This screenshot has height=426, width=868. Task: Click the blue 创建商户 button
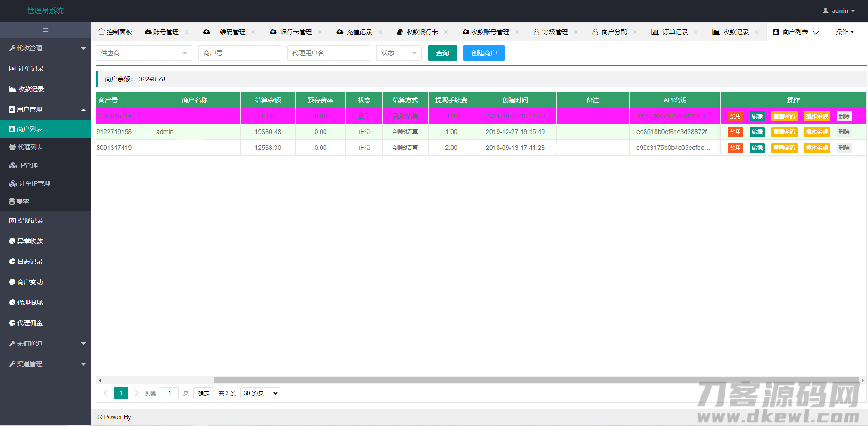[x=483, y=53]
